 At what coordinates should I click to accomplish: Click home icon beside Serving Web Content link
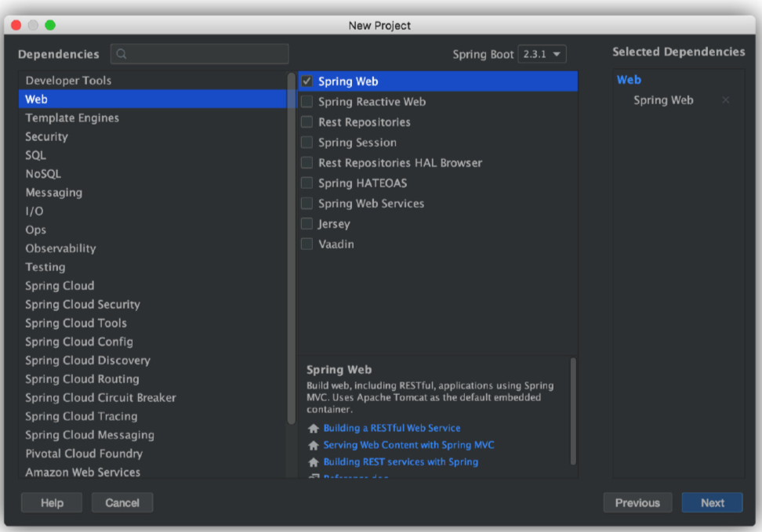click(314, 445)
